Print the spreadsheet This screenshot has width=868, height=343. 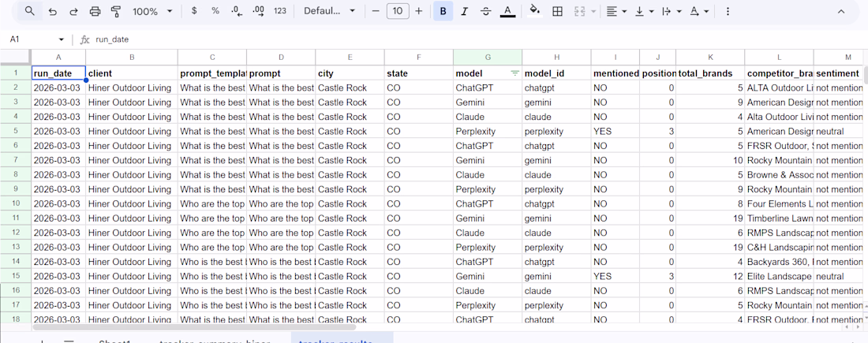coord(95,12)
